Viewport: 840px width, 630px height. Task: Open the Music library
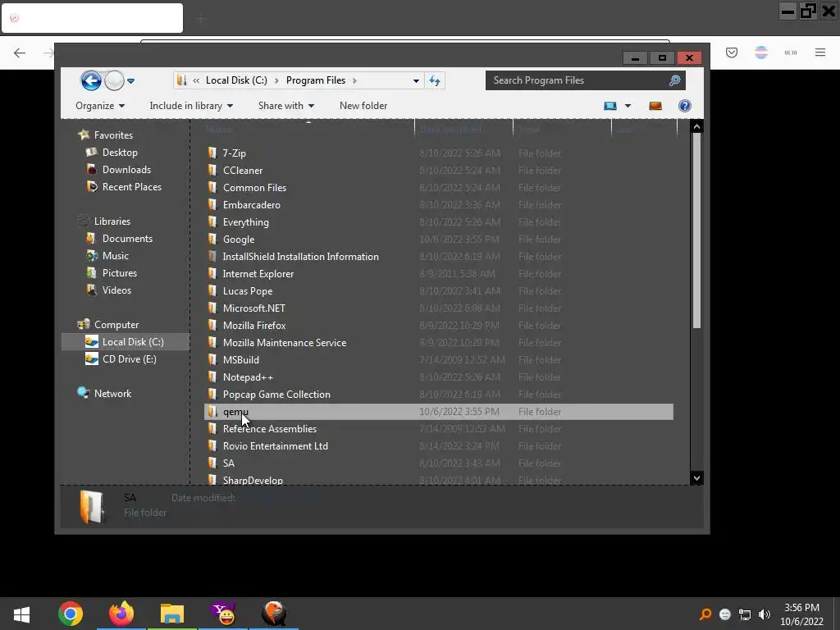coord(115,256)
